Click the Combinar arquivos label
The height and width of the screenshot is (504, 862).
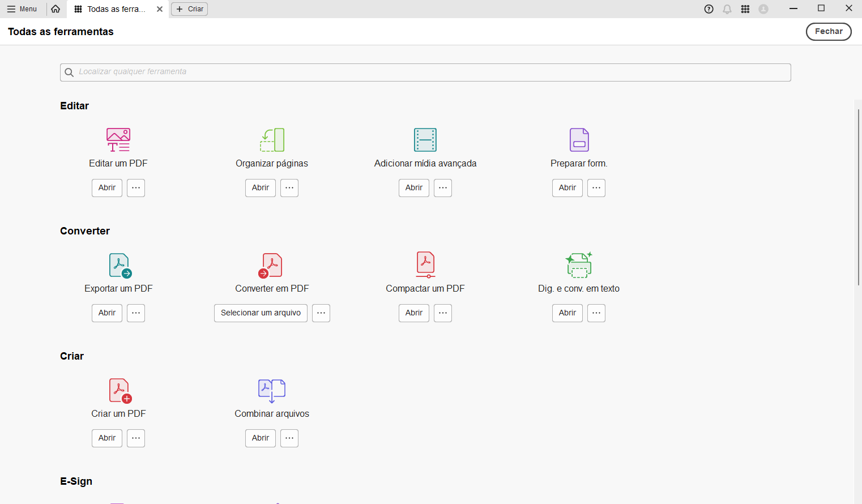(x=272, y=414)
